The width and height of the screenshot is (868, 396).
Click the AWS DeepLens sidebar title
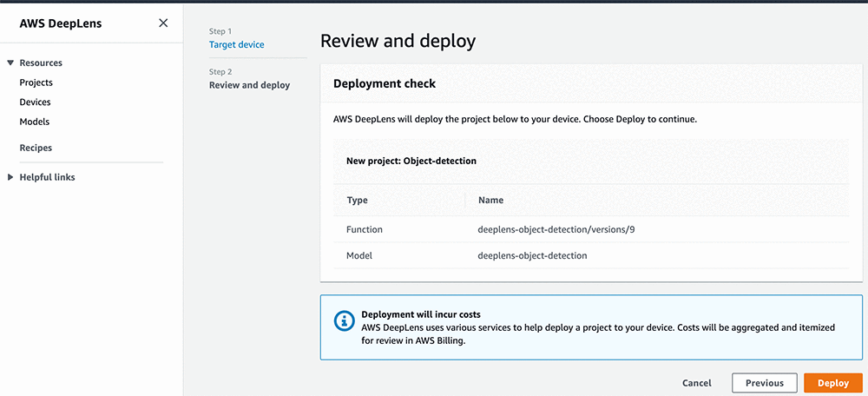(61, 23)
